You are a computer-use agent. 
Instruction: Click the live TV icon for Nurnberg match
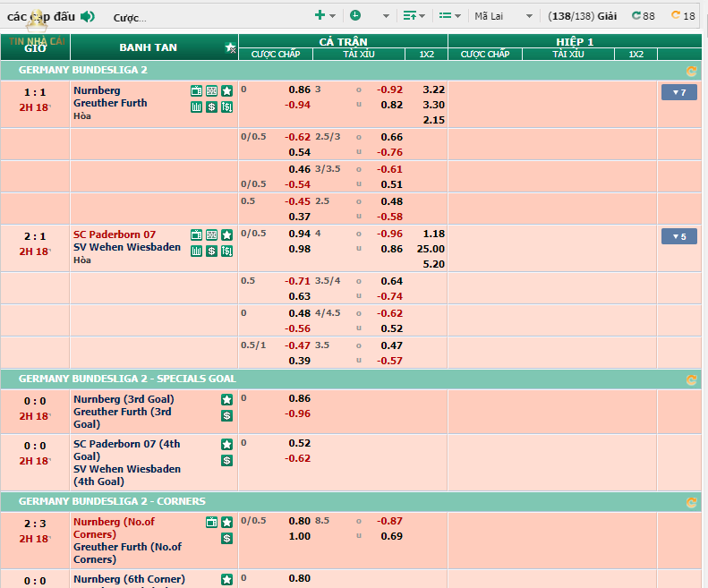click(x=197, y=90)
